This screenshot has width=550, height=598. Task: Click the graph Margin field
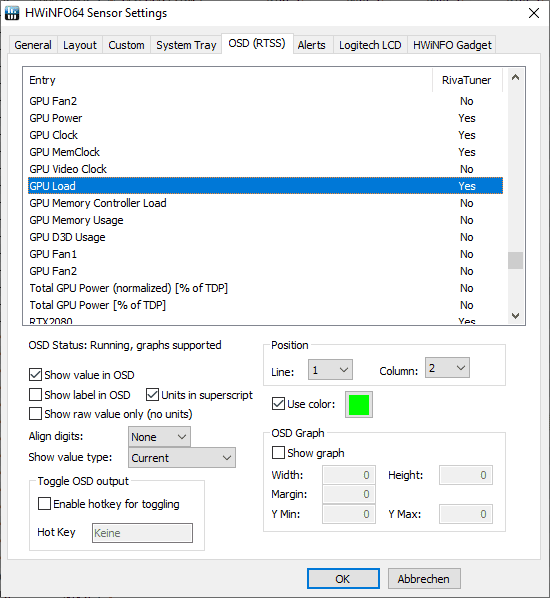[x=349, y=494]
